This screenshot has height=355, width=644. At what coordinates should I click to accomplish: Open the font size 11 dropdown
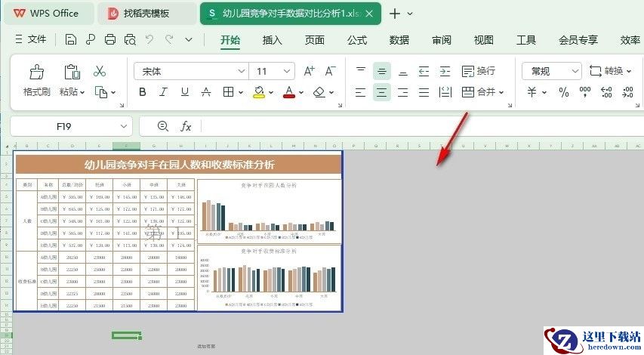(x=287, y=72)
